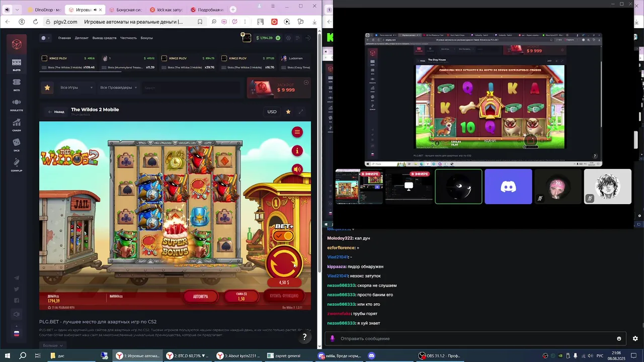Bookmark the page in address bar

point(200,22)
